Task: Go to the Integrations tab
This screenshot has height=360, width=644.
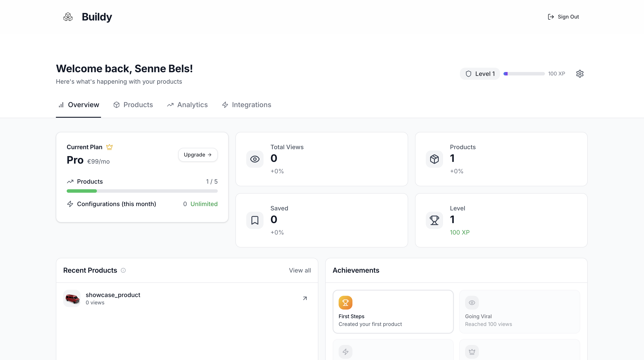Action: pos(246,105)
